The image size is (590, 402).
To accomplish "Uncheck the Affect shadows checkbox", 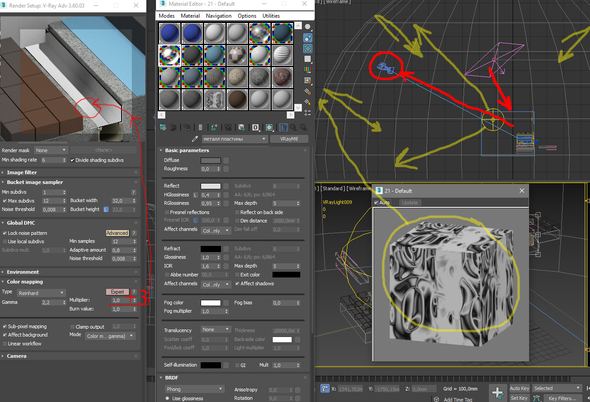I will (x=237, y=283).
